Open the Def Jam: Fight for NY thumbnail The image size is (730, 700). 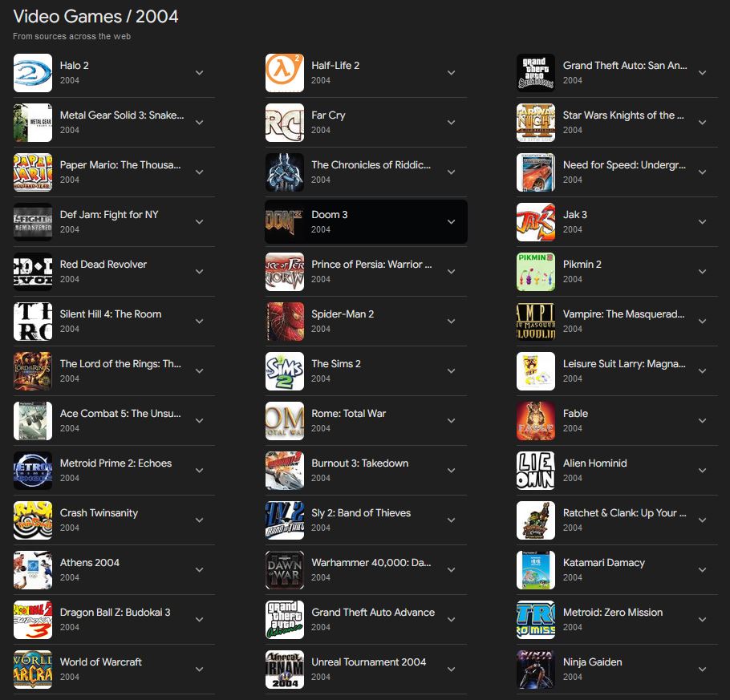(x=33, y=222)
